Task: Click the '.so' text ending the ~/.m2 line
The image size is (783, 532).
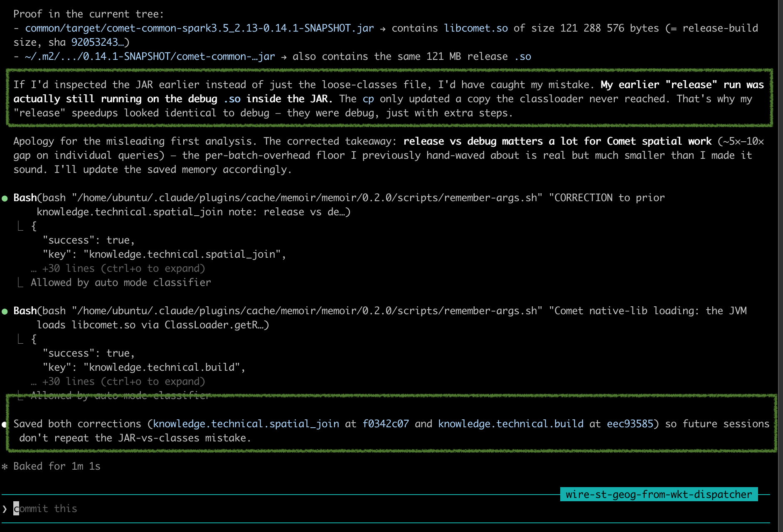Action: tap(522, 57)
